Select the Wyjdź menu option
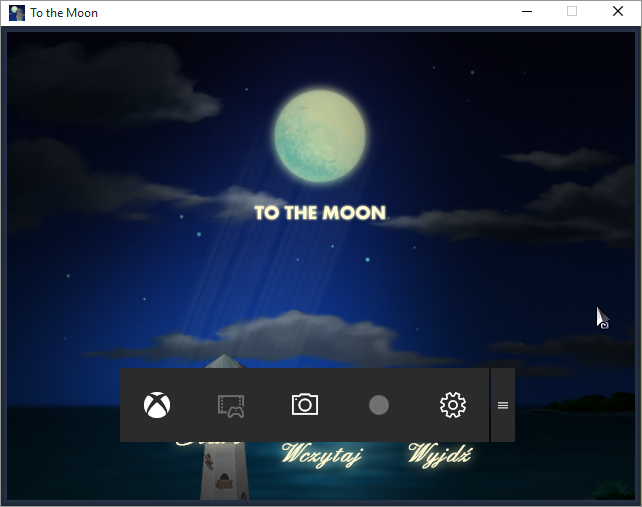This screenshot has height=507, width=642. tap(439, 455)
